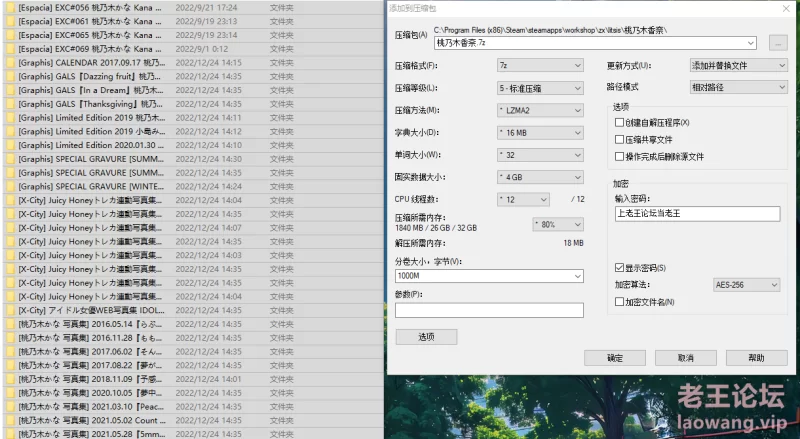Viewport: 800px width, 439px height.
Task: Select folder icon of 写真集 2017.08.22 row
Action: tap(10, 365)
